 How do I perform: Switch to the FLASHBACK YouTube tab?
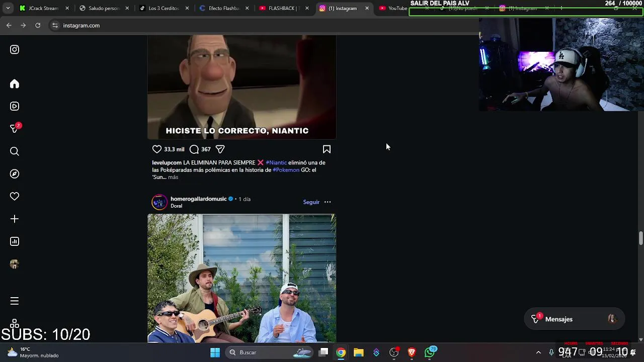(x=284, y=8)
